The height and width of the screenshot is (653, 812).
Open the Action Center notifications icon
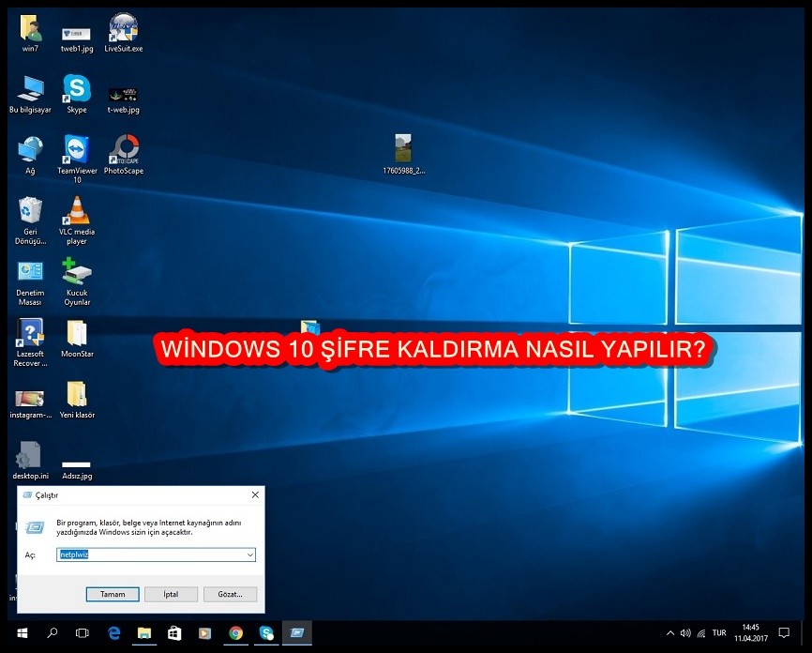[784, 633]
